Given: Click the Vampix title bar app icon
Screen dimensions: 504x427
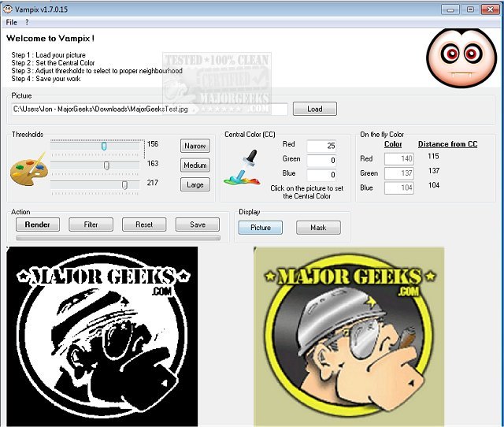Looking at the screenshot, I should tap(7, 9).
